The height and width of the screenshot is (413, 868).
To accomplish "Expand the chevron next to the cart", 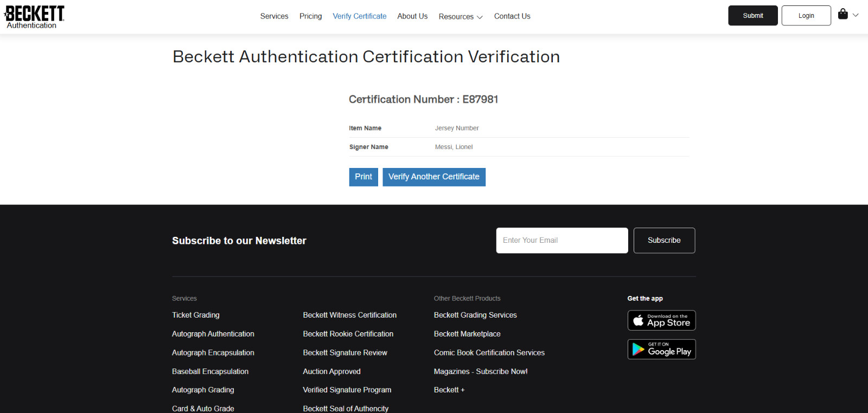I will click(x=856, y=15).
